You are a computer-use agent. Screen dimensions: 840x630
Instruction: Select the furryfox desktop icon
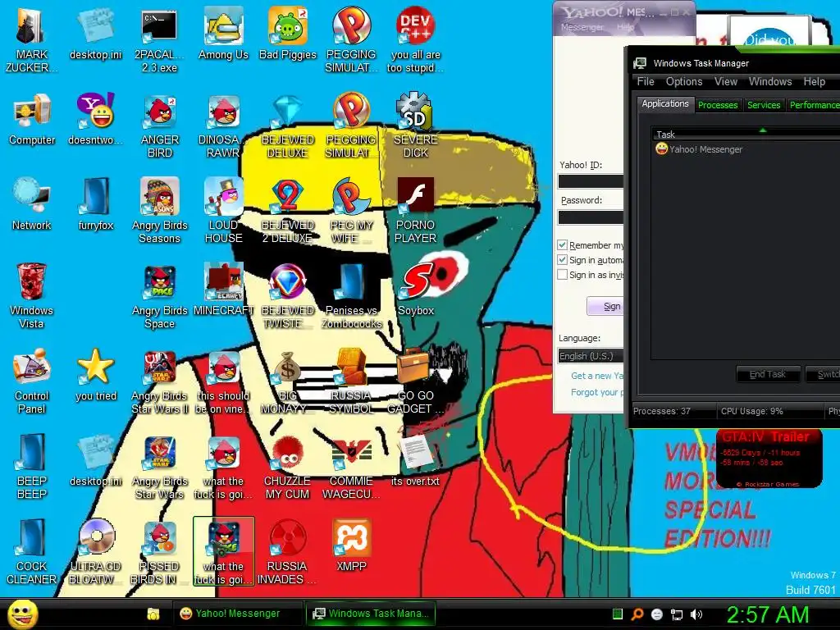96,204
